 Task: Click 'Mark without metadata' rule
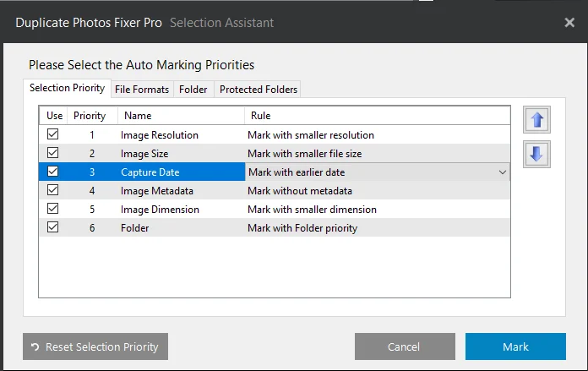tap(300, 191)
